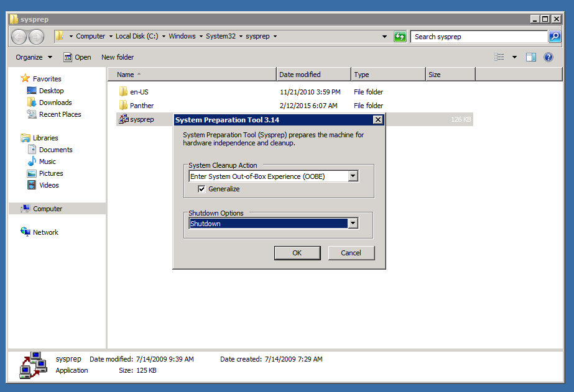
Task: Select the Panther folder name
Action: [x=142, y=106]
